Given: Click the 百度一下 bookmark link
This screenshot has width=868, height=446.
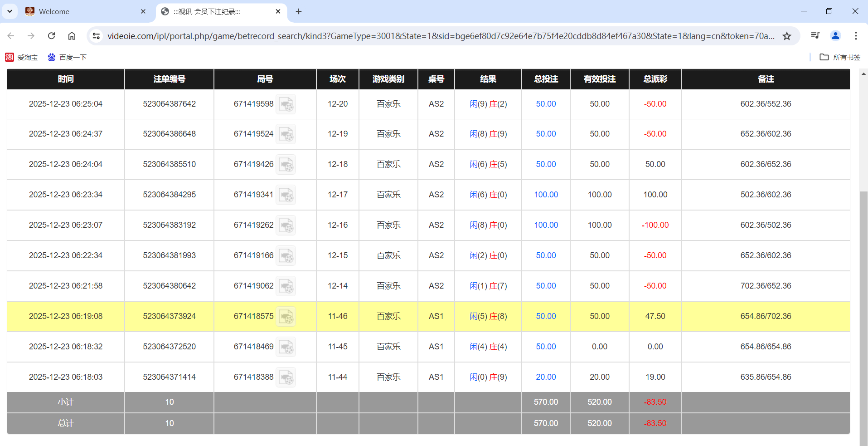Looking at the screenshot, I should tap(67, 57).
